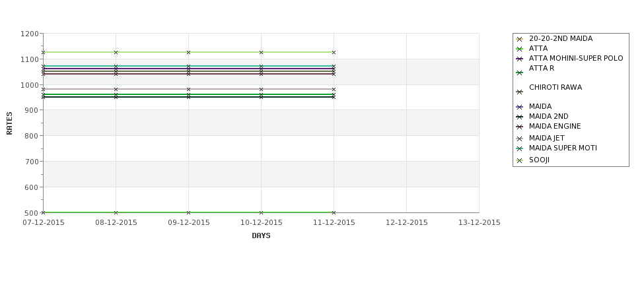Click the DAYS axis title
Screen dimensions: 644x283
click(261, 236)
